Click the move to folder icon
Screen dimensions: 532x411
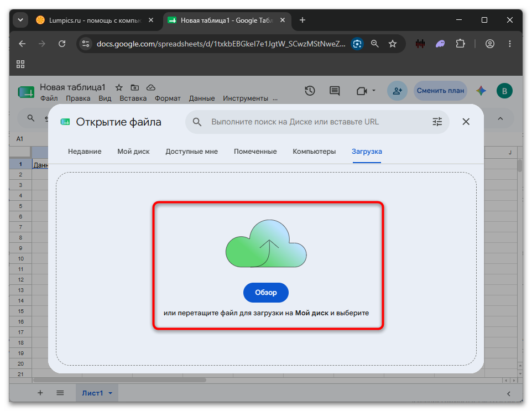pyautogui.click(x=135, y=87)
